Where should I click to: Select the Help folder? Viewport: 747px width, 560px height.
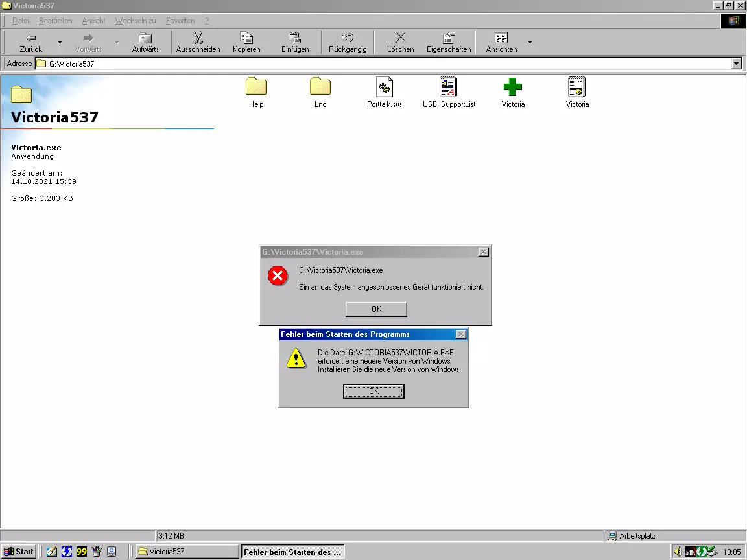(256, 93)
